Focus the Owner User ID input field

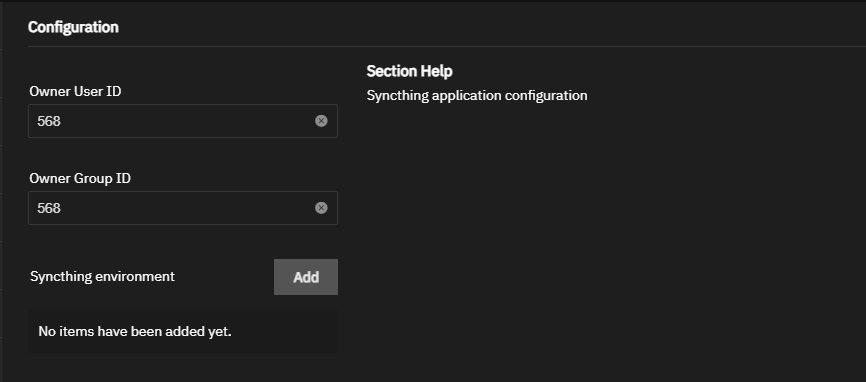click(183, 121)
